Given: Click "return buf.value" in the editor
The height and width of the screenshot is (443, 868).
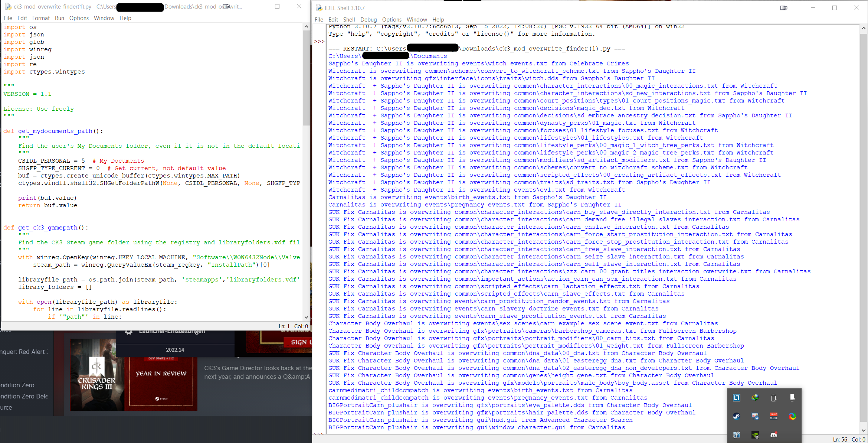Looking at the screenshot, I should click(x=48, y=205).
